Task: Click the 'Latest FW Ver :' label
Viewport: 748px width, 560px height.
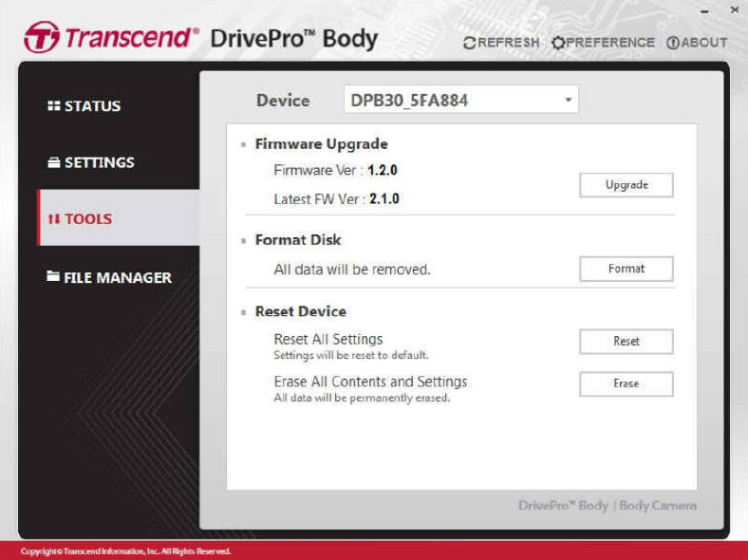Action: pos(320,199)
